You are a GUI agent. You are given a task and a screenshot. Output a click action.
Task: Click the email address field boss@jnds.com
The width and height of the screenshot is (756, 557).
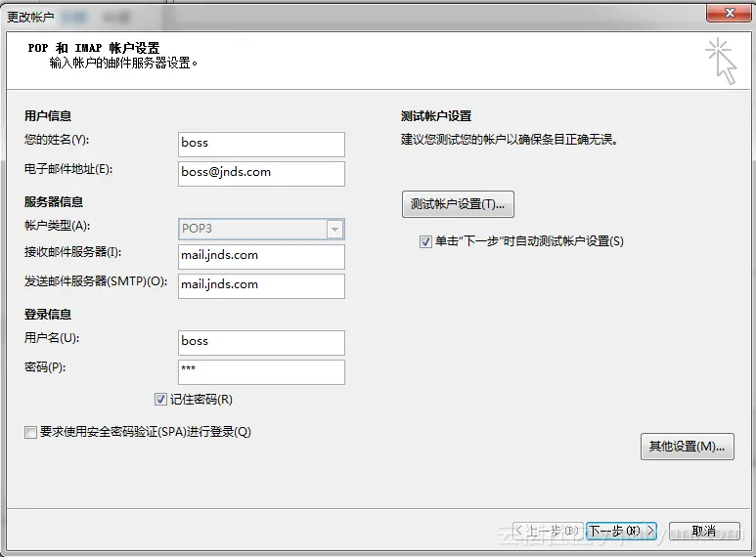261,174
